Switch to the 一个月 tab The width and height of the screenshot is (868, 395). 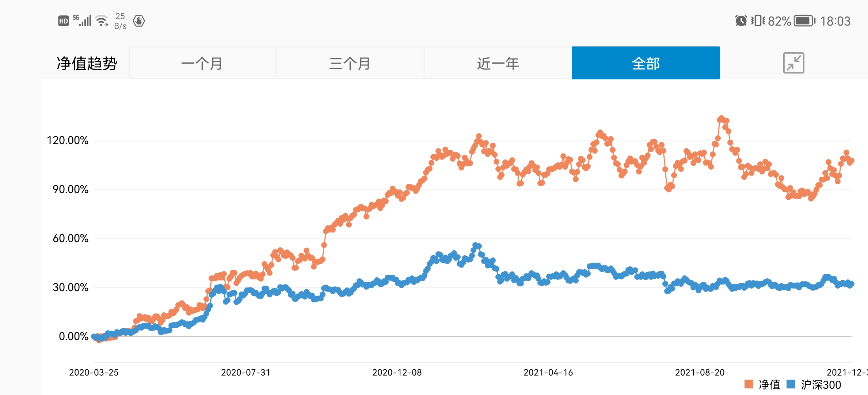202,63
